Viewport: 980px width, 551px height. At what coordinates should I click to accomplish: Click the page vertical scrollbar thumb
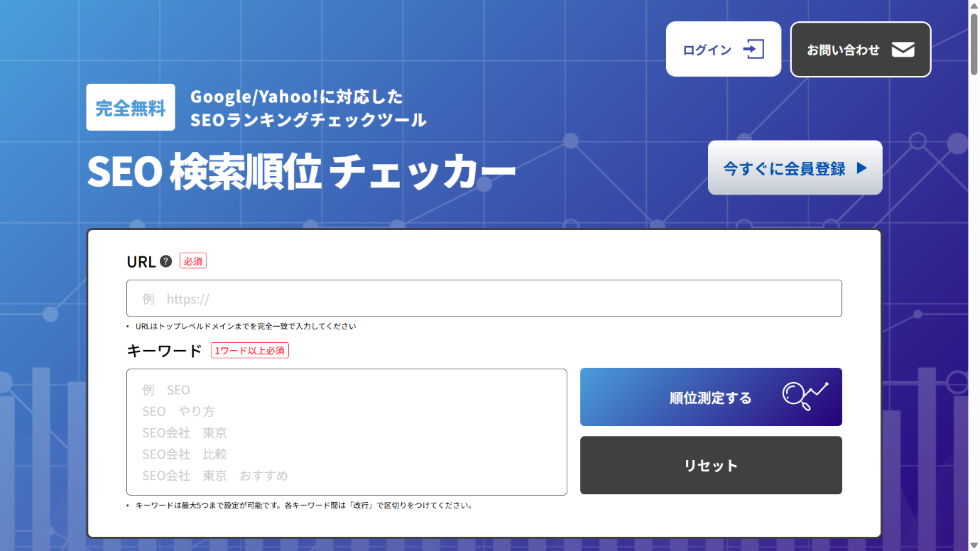point(974,43)
